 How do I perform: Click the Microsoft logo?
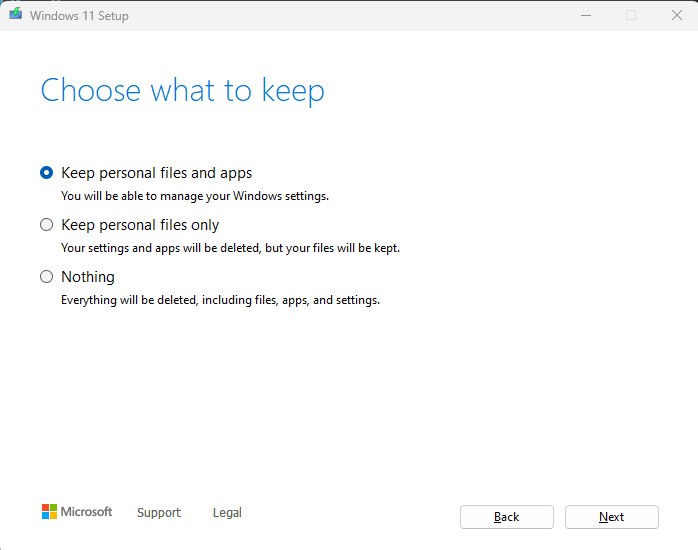(77, 512)
